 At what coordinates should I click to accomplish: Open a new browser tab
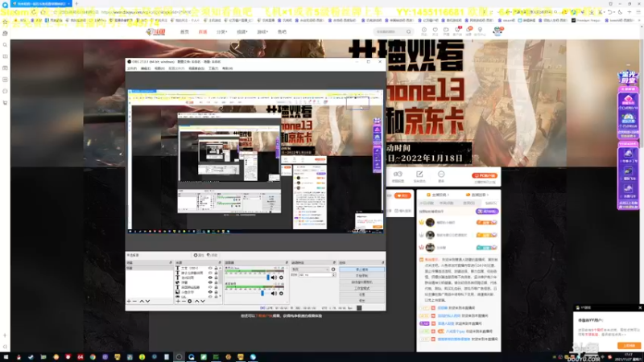pyautogui.click(x=76, y=4)
